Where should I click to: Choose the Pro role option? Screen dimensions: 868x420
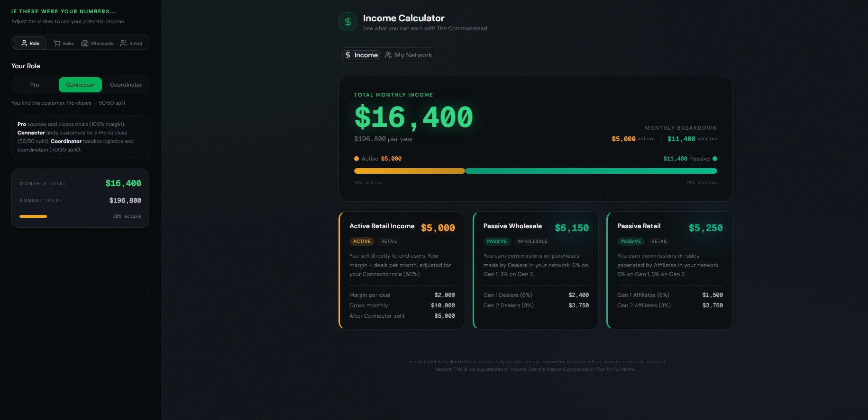[x=35, y=85]
